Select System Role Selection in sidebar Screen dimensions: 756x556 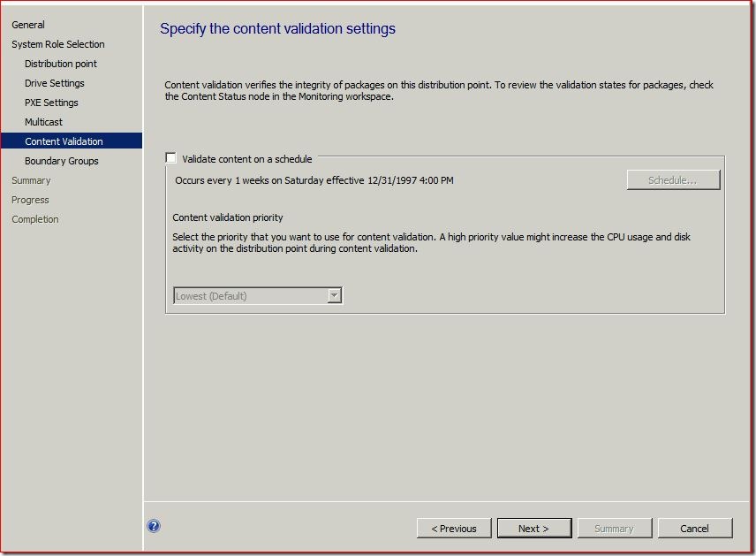[57, 44]
